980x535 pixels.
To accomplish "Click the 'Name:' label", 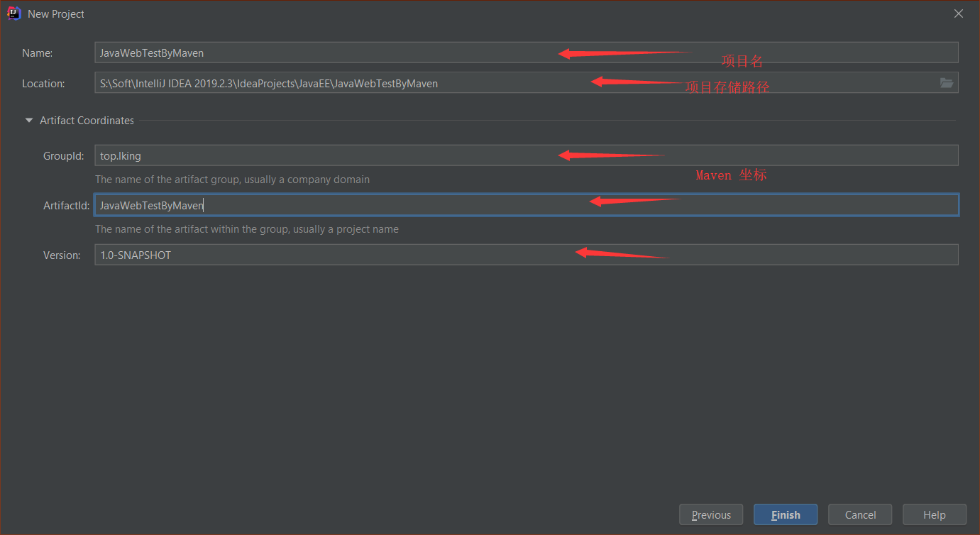I will click(37, 53).
